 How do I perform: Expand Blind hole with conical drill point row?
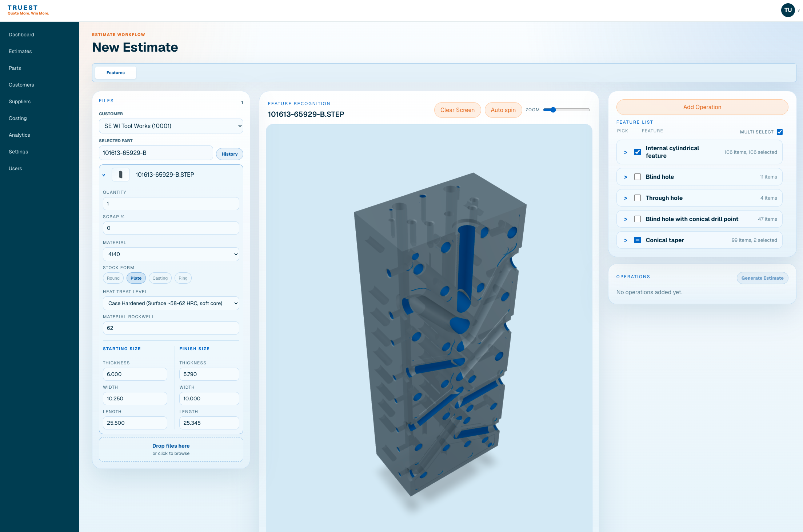(626, 219)
